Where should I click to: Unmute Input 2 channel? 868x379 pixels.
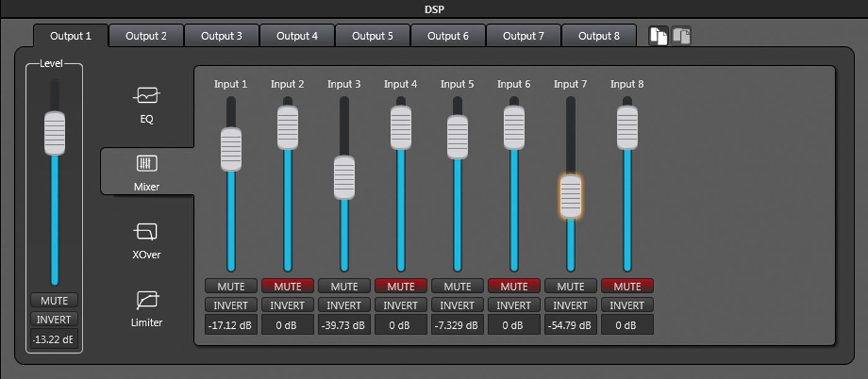pos(287,286)
